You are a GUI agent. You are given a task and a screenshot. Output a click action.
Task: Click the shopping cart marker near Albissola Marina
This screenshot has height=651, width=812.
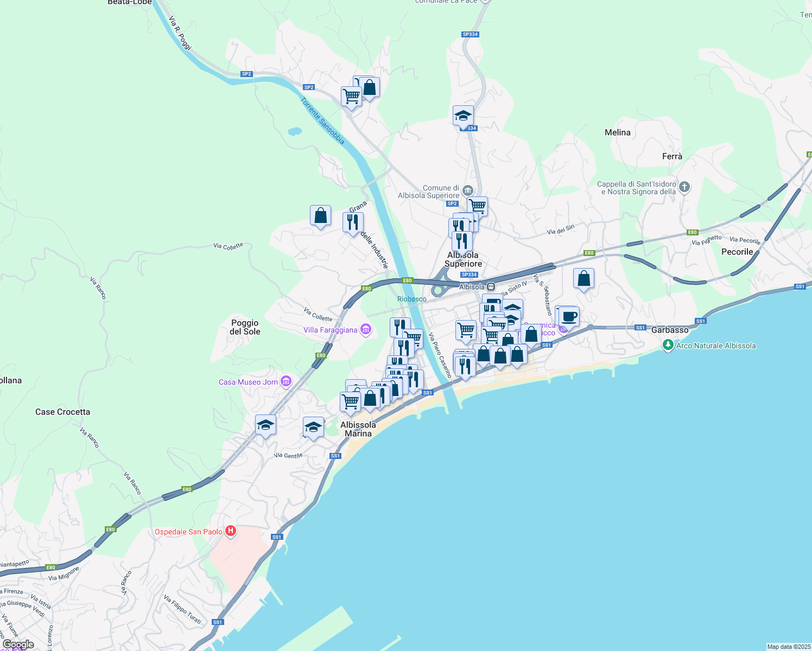(x=350, y=400)
